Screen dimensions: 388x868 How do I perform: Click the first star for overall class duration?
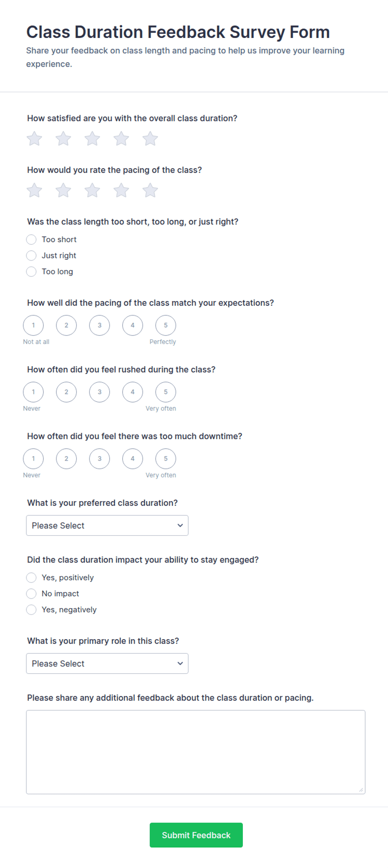tap(35, 139)
